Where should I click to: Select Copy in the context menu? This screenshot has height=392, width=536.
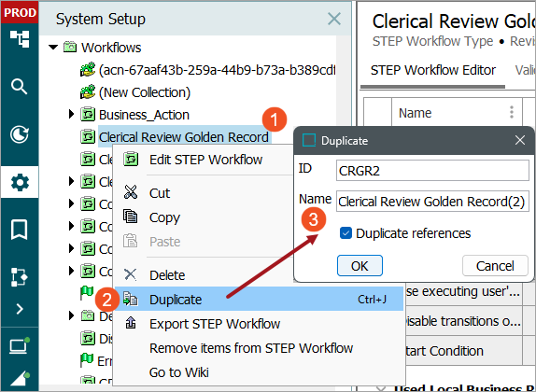tap(164, 217)
